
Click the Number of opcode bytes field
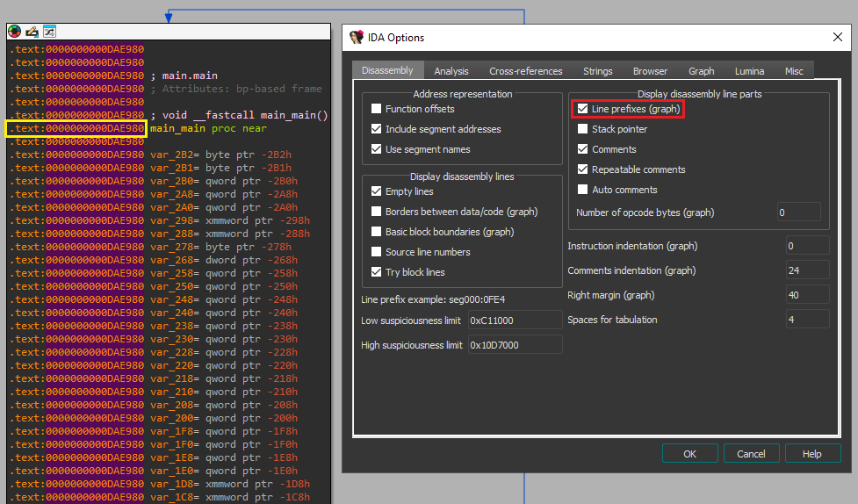click(x=798, y=212)
